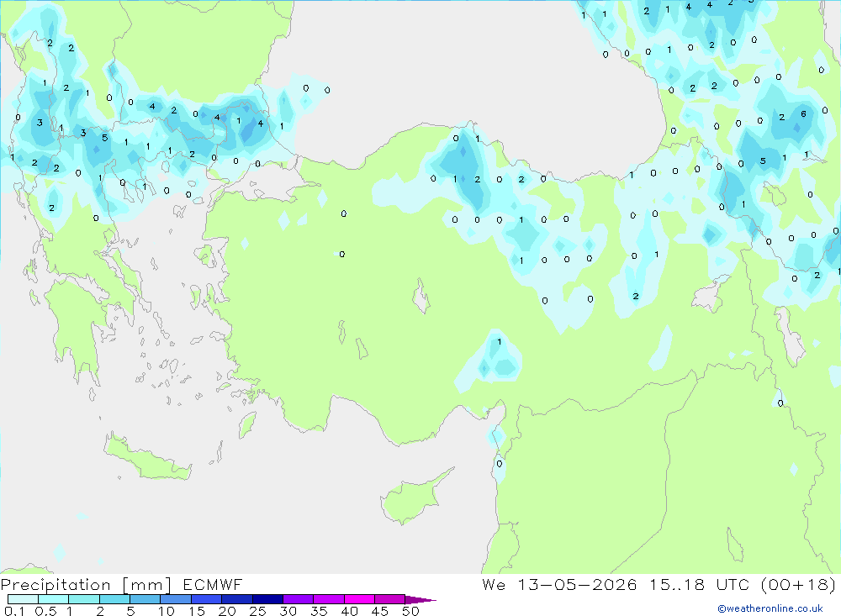Pick the 40–45 mm magenta legend swatch
The width and height of the screenshot is (841, 616).
[x=359, y=599]
